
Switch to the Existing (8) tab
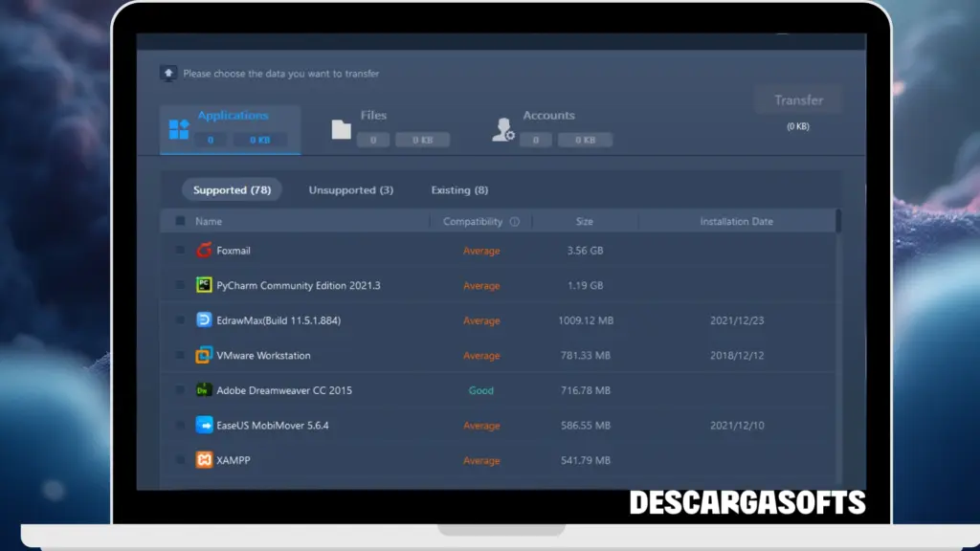coord(459,189)
